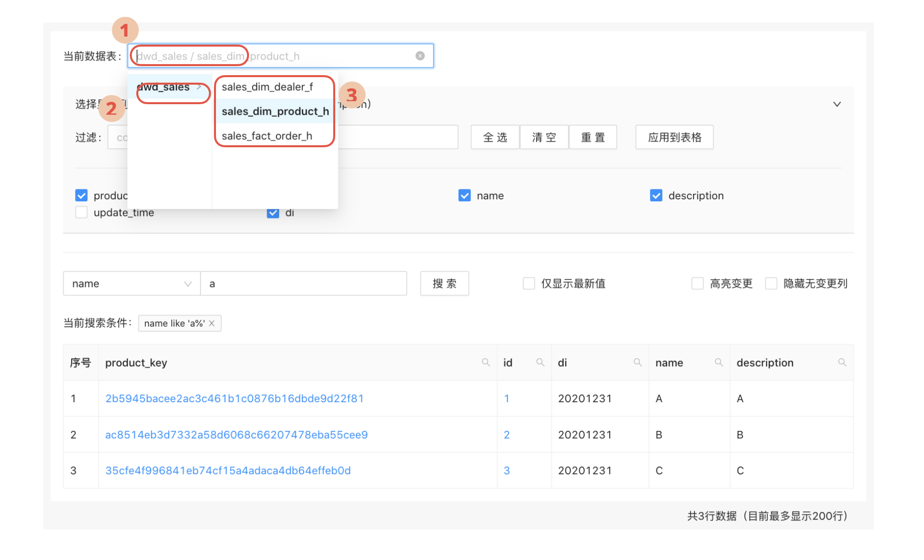
Task: Remove the name like 'a%' search condition
Action: (x=212, y=323)
